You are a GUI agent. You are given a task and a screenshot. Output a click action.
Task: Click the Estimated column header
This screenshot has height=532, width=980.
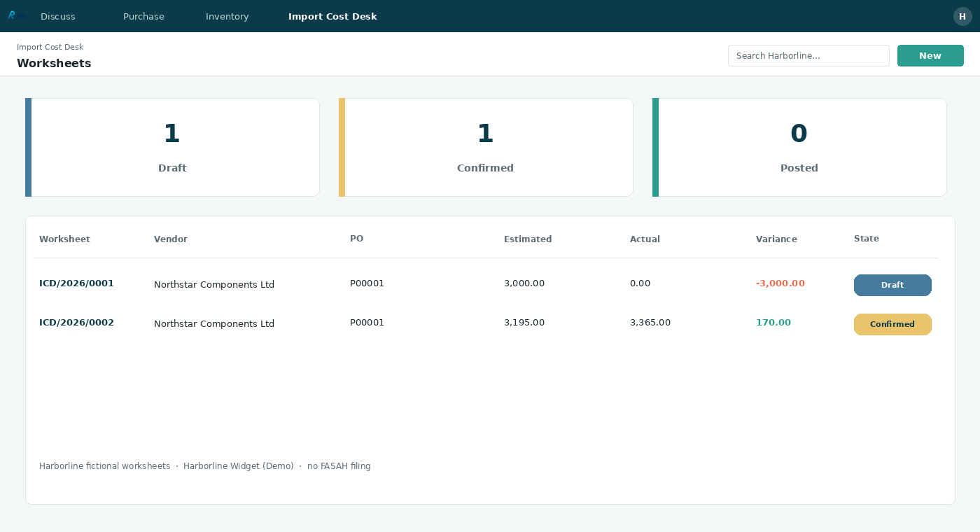coord(528,239)
